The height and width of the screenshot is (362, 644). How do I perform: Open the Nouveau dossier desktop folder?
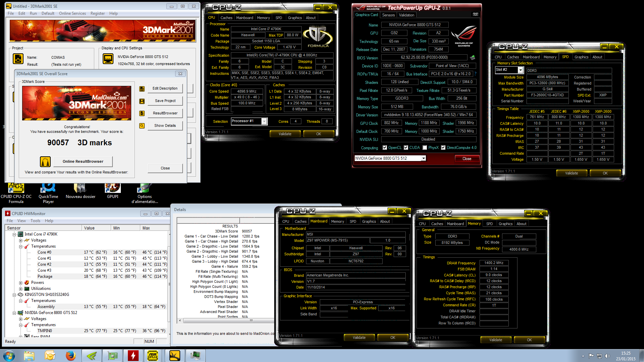pos(81,191)
